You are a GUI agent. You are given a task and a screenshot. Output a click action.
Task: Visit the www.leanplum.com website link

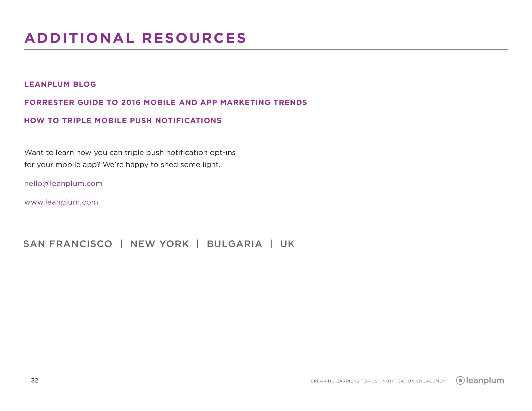click(61, 202)
